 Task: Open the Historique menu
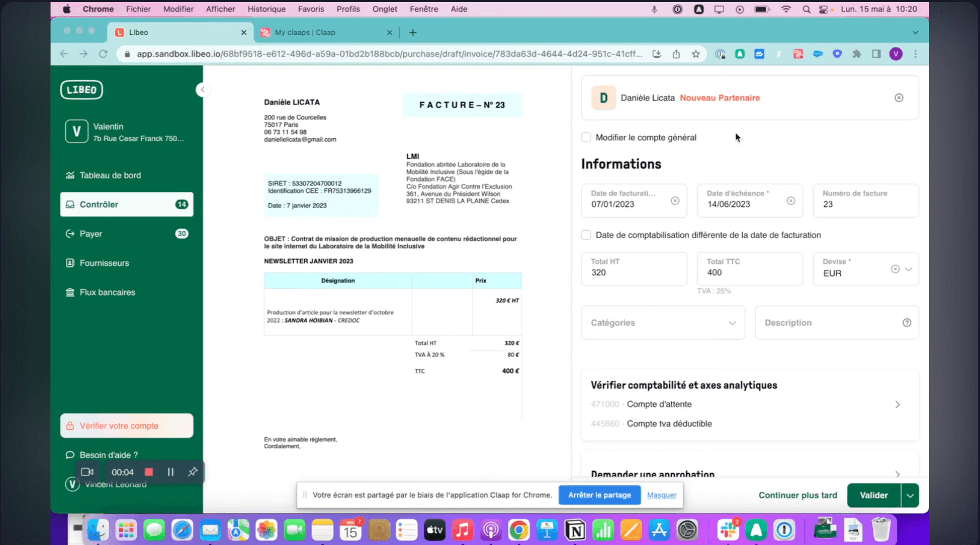(266, 9)
